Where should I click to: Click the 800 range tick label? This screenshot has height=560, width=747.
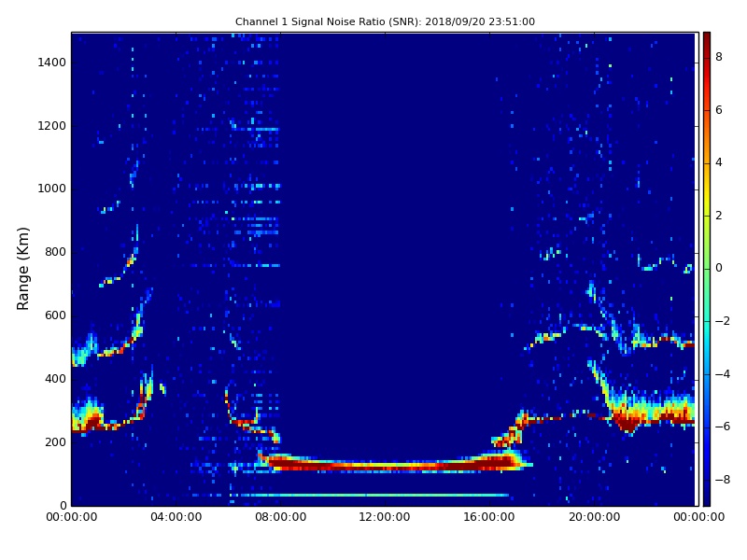click(x=55, y=252)
